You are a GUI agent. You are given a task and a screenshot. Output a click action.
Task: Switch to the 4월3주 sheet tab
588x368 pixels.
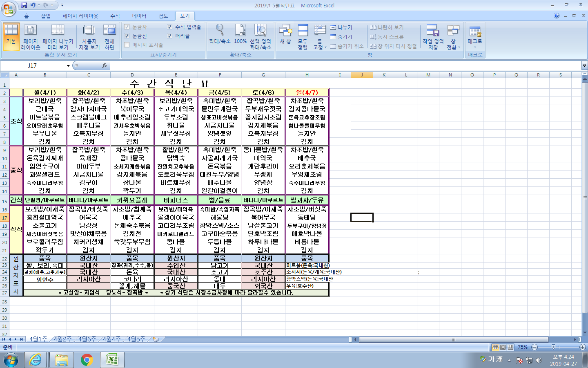87,339
